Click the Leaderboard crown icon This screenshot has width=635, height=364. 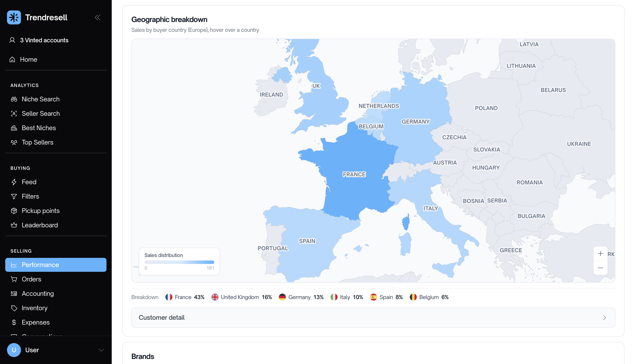pos(14,225)
